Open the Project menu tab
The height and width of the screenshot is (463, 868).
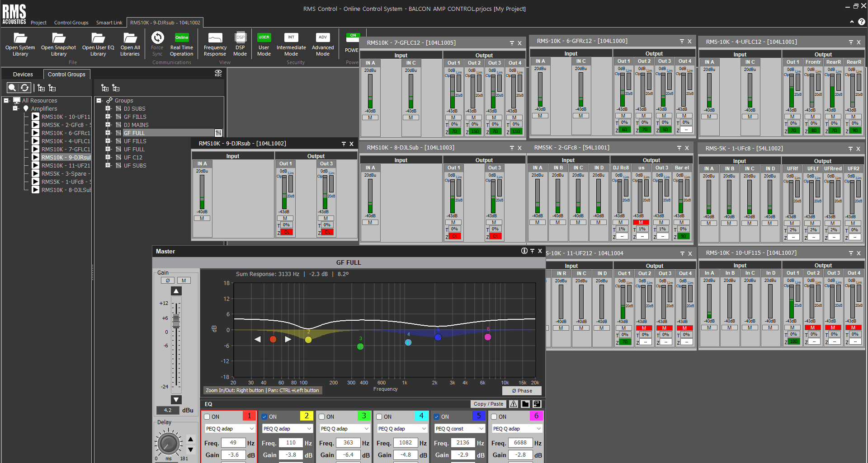point(38,23)
